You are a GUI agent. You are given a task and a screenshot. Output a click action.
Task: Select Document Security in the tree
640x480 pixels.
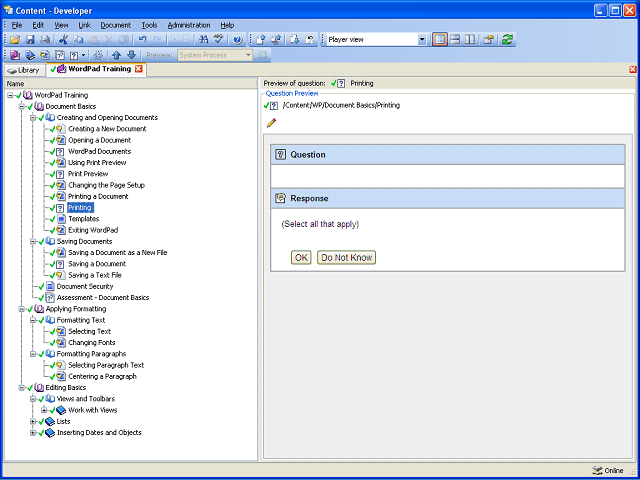pos(85,287)
